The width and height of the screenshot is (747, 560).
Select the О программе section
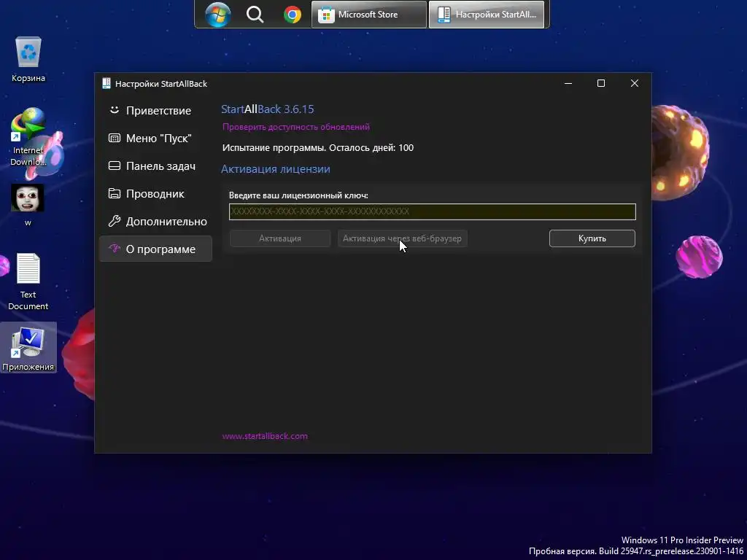pos(156,249)
